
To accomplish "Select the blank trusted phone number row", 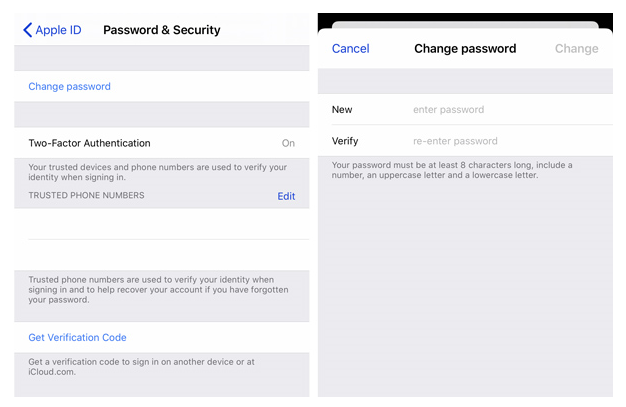I will click(x=162, y=224).
